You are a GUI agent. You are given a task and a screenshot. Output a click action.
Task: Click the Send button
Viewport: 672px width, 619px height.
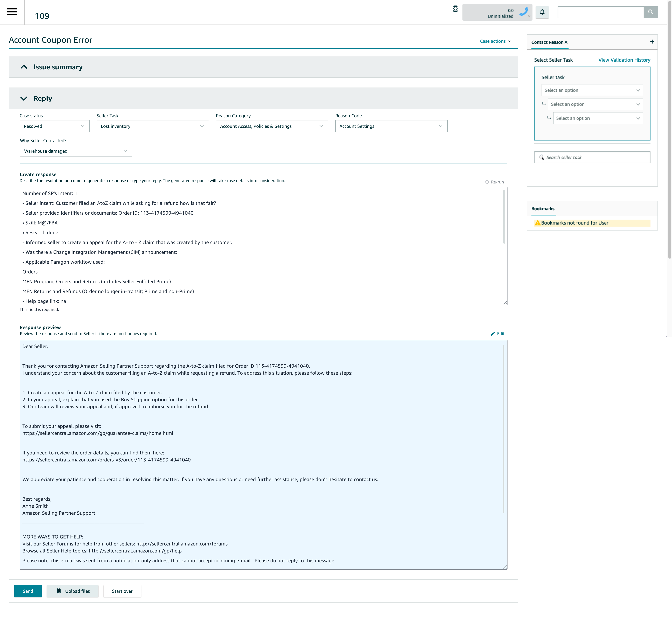[28, 591]
